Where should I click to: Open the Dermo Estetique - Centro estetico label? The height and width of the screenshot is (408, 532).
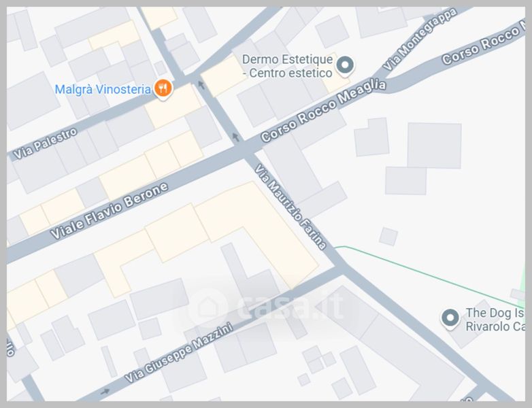(287, 66)
